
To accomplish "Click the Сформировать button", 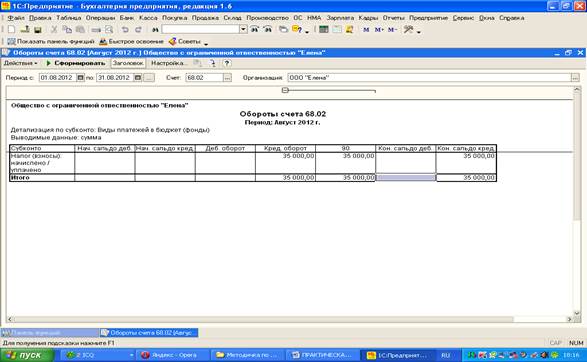I will (x=76, y=63).
